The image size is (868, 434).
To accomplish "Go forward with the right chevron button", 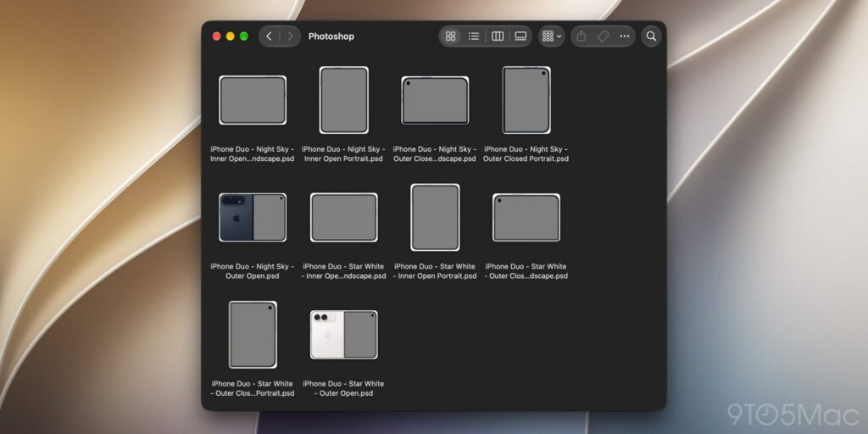I will [290, 36].
